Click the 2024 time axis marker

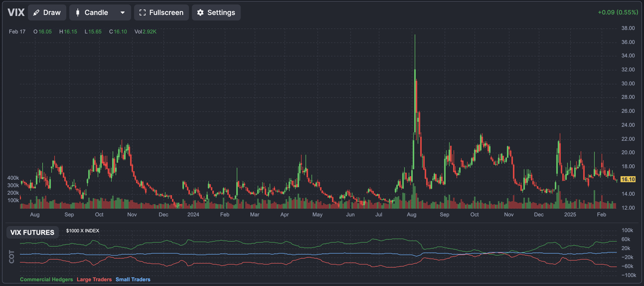(193, 215)
